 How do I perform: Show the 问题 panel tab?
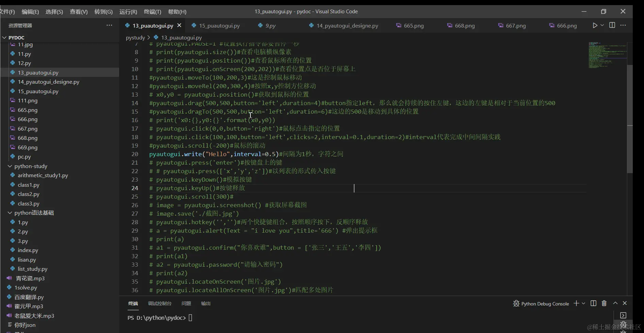(186, 303)
